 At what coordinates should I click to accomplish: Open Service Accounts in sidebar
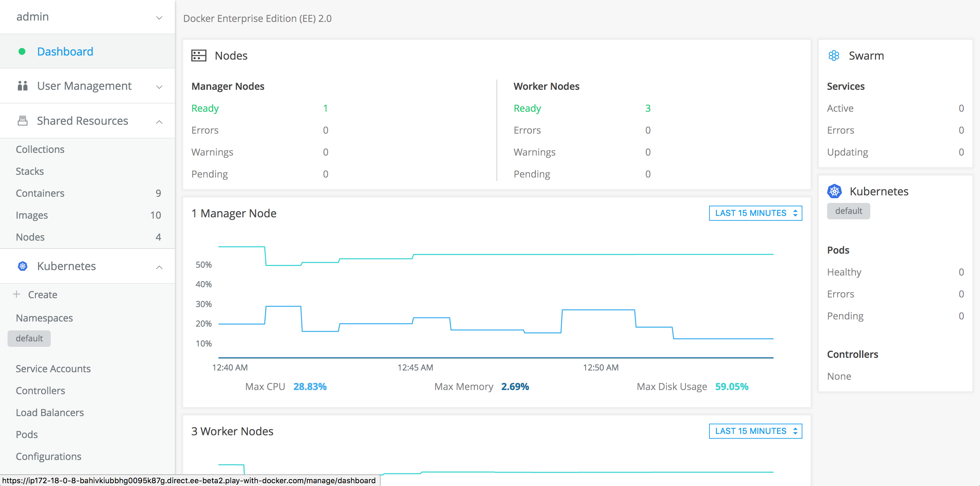[53, 368]
